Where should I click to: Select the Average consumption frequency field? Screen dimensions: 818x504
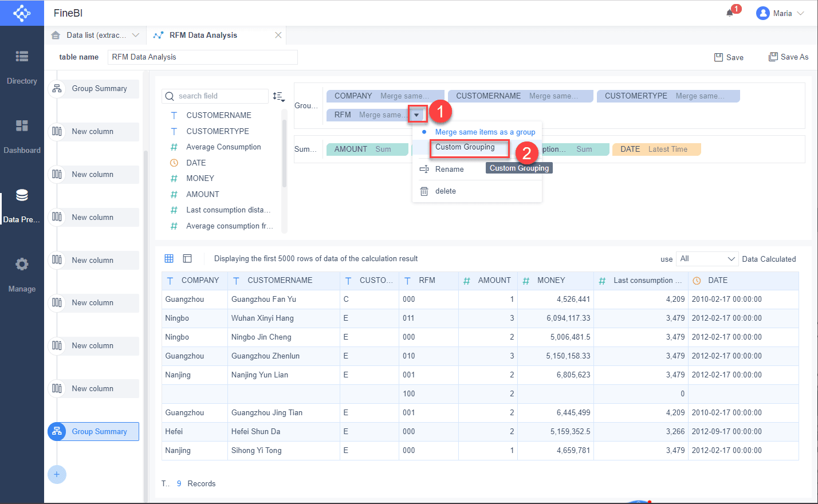coord(230,226)
